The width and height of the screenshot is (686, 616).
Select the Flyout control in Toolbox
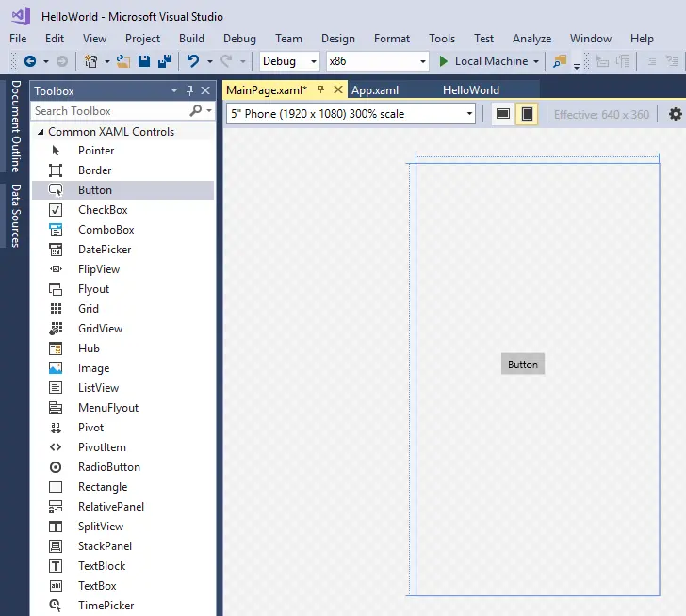(x=122, y=289)
